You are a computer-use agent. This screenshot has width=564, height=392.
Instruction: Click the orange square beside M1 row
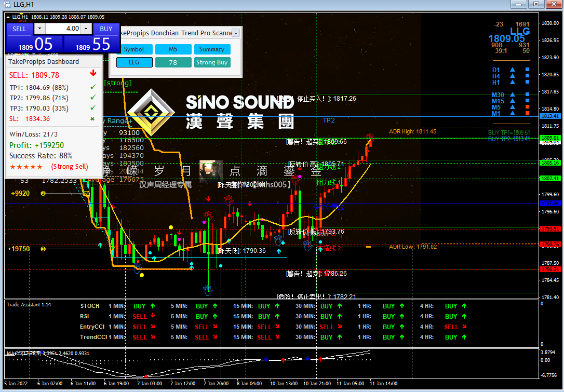click(x=527, y=113)
